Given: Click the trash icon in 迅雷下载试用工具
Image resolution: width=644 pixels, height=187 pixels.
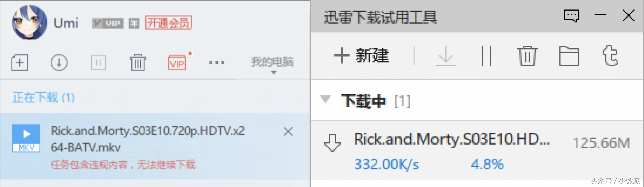Looking at the screenshot, I should [x=527, y=56].
